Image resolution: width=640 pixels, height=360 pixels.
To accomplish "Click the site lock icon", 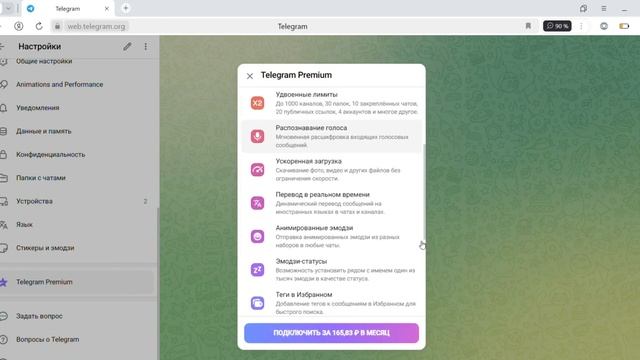I will point(58,26).
